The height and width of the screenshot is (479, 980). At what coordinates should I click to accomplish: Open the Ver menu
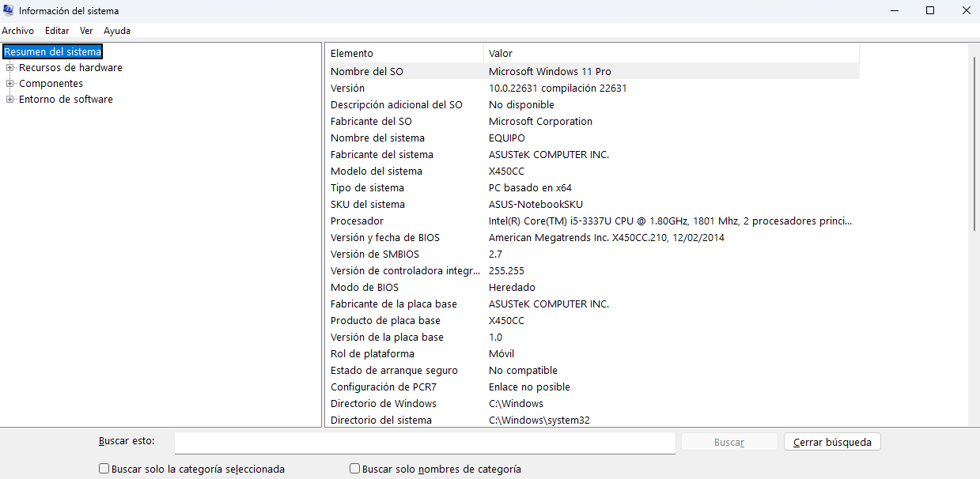point(86,31)
